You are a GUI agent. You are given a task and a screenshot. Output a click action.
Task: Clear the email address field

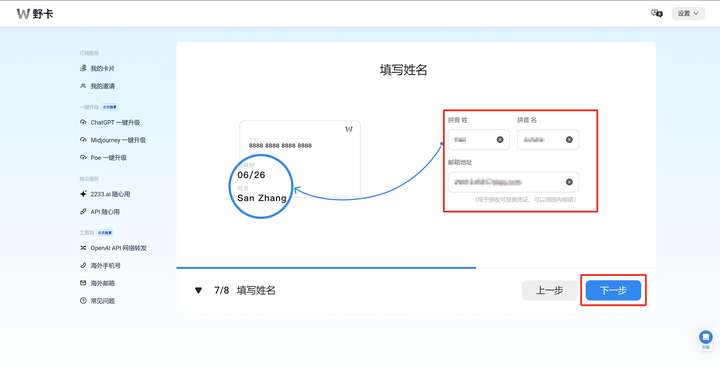coord(569,182)
